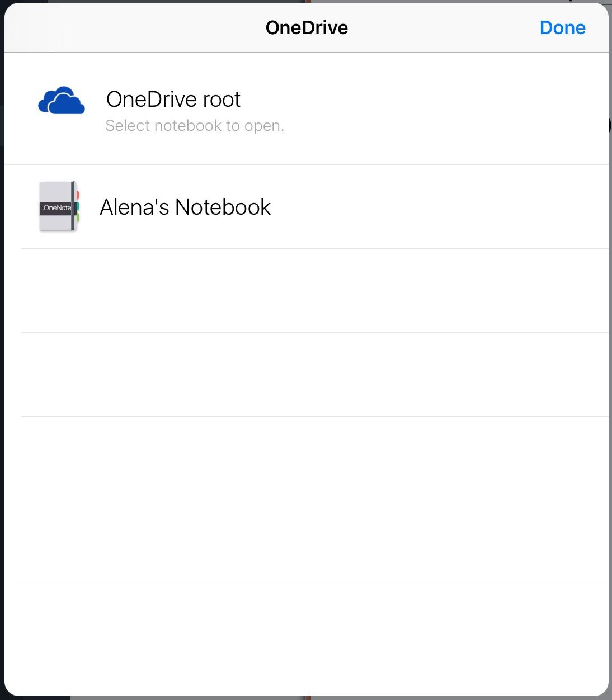Viewport: 612px width, 700px height.
Task: Click the green tab on notebook icon
Action: (78, 217)
